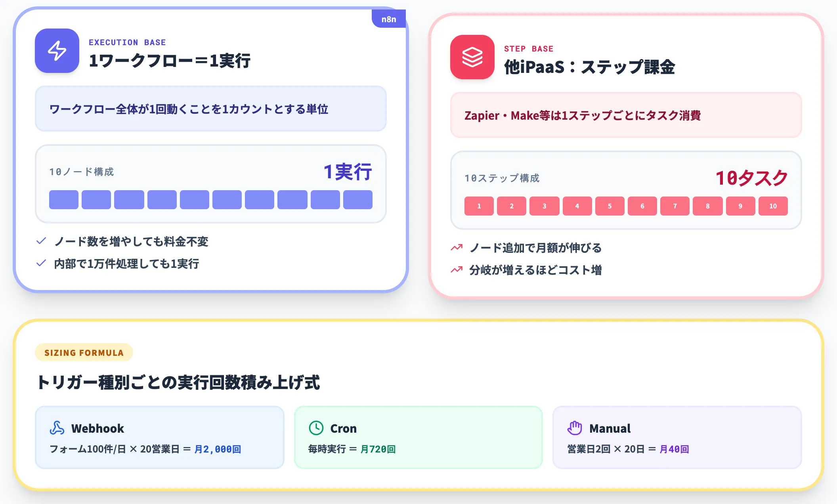This screenshot has height=504, width=837.
Task: Click the trend arrow beside ノード追加で月額が伸びる
Action: click(457, 248)
